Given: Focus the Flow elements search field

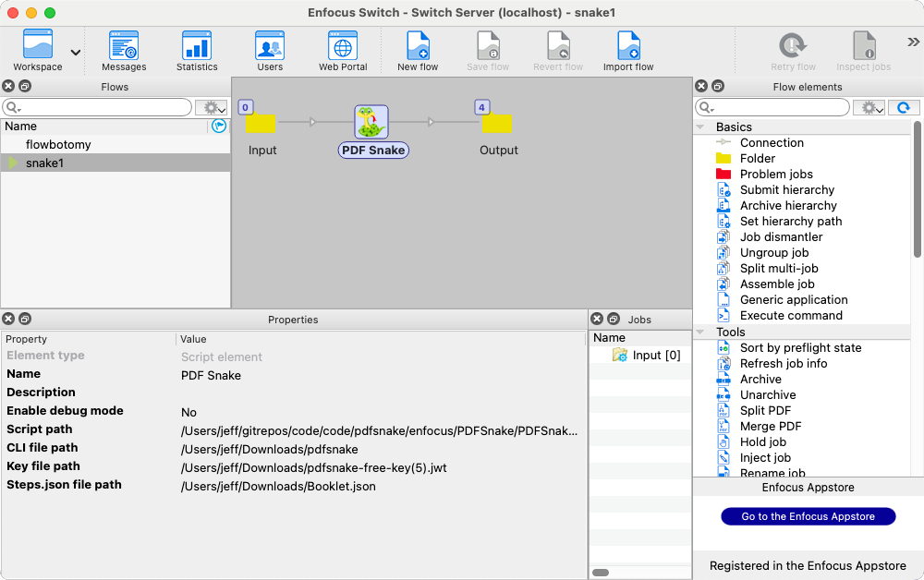Looking at the screenshot, I should pos(772,107).
